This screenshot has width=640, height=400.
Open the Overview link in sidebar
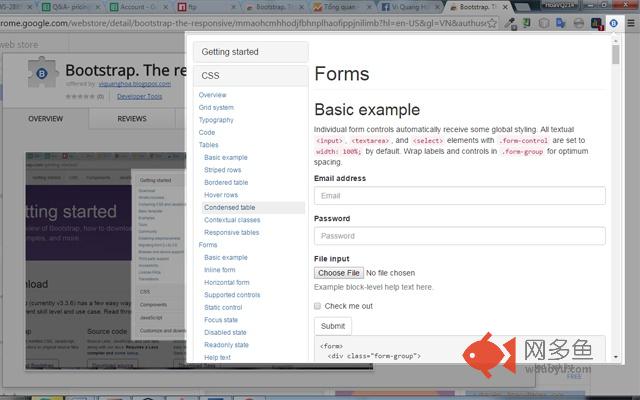[212, 95]
